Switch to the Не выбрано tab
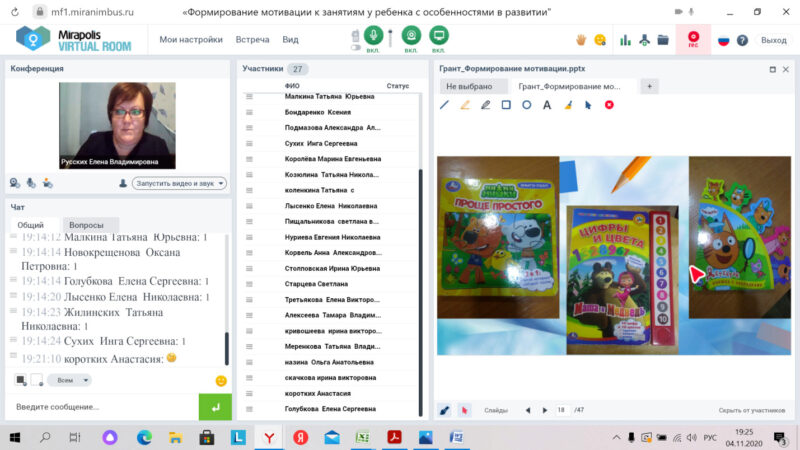This screenshot has height=450, width=800. coord(473,86)
